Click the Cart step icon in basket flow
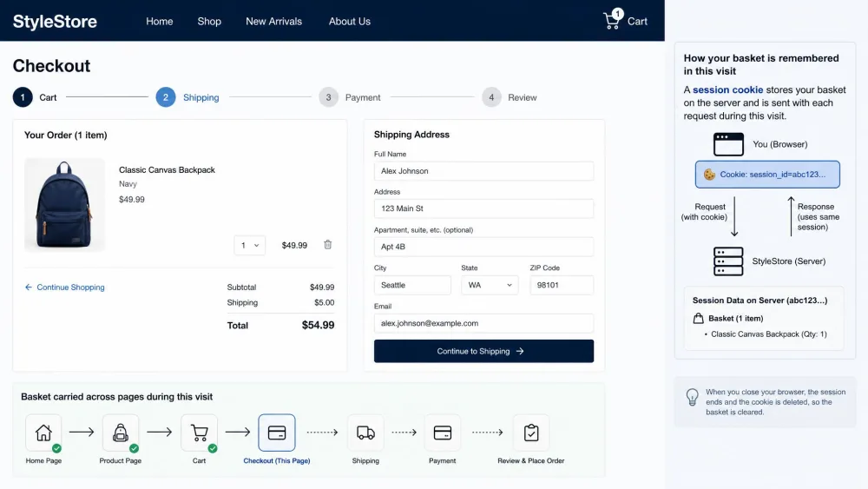 200,433
